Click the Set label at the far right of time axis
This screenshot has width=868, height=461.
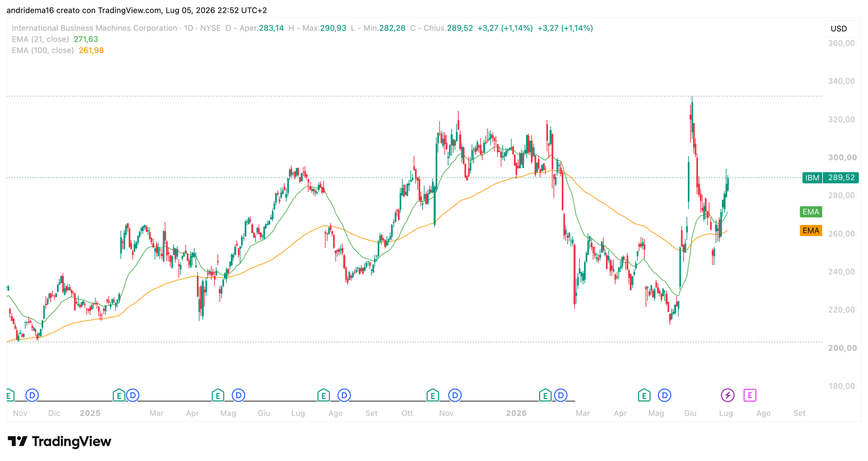click(799, 413)
